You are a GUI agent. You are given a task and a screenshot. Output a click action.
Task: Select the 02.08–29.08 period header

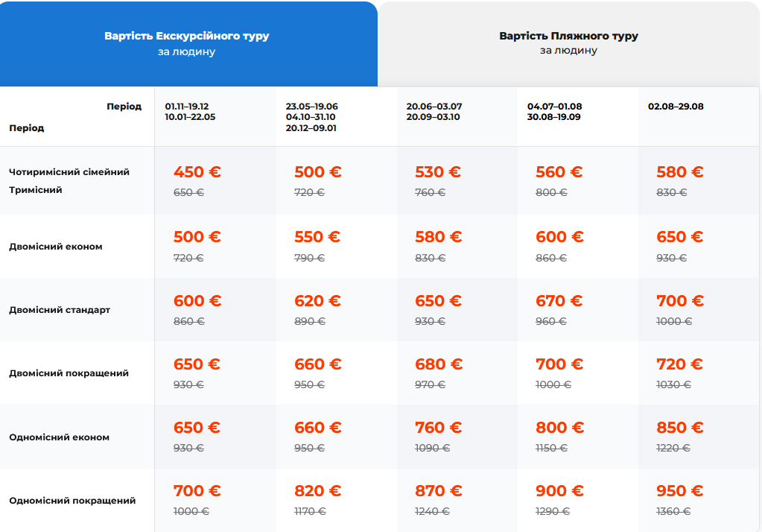pyautogui.click(x=676, y=107)
